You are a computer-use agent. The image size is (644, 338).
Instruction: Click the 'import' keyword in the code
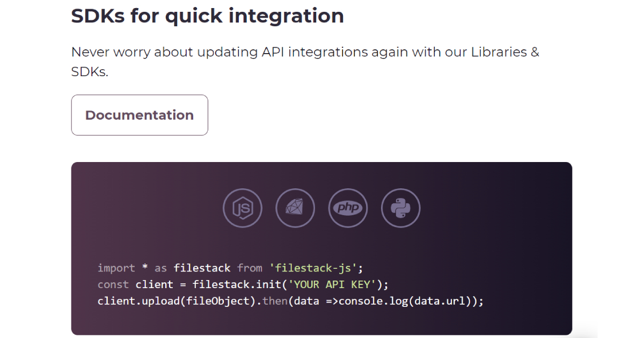point(116,268)
